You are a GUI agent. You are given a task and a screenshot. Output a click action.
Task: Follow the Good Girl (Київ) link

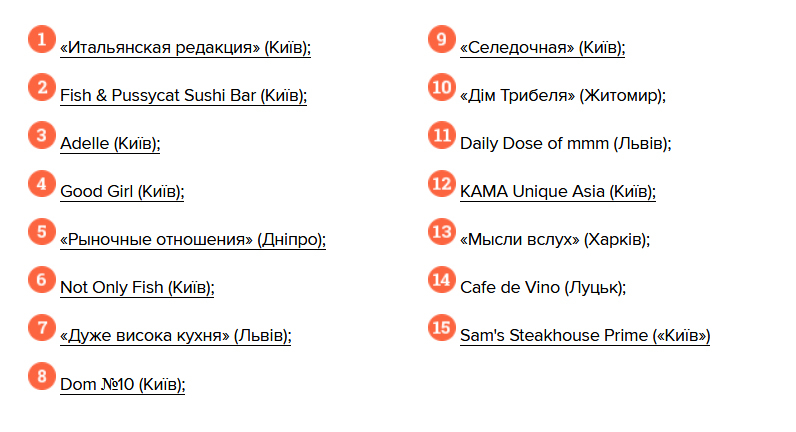click(122, 192)
